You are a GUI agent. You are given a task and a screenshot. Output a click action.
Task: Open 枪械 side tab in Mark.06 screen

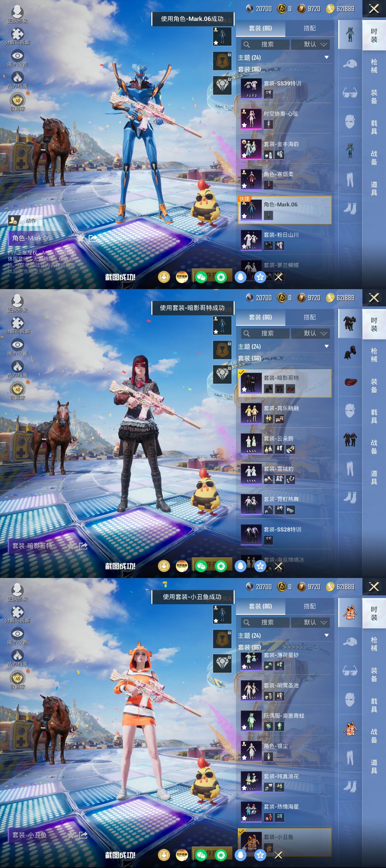(374, 66)
